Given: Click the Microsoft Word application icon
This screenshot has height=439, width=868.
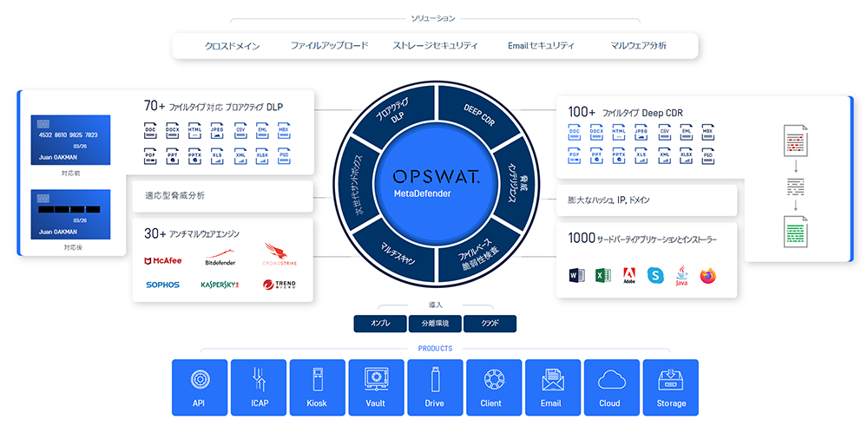Looking at the screenshot, I should coord(577,275).
